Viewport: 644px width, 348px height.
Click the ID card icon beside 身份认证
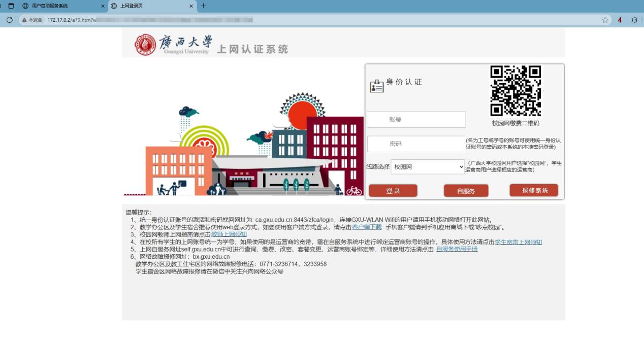376,86
